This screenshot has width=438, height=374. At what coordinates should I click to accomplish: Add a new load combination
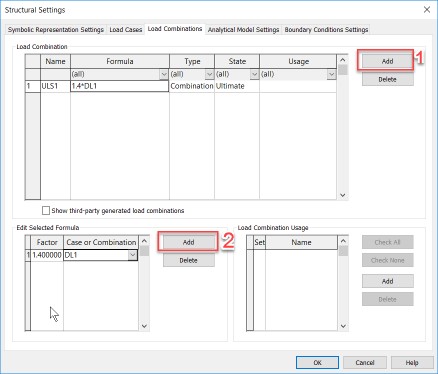tap(387, 61)
